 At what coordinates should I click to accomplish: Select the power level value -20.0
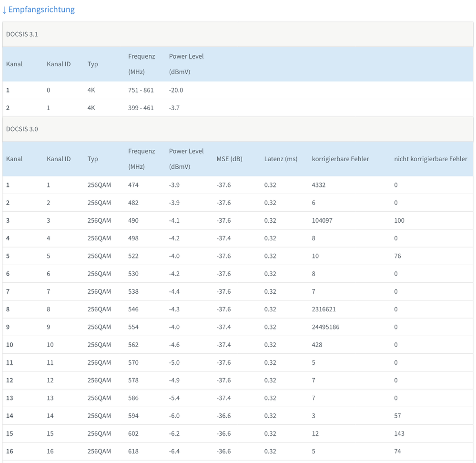pyautogui.click(x=176, y=90)
